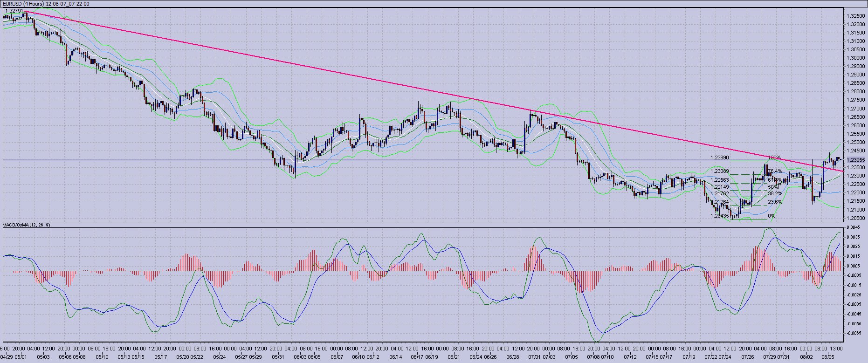Click the 1.32791 trendline start price label
The width and height of the screenshot is (868, 363).
point(13,10)
